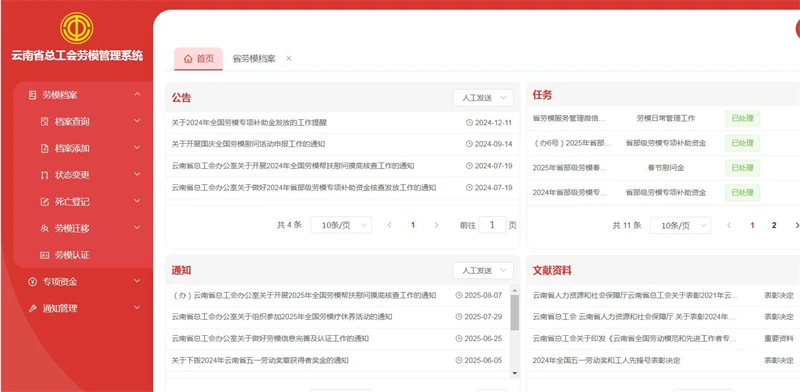Screen dimensions: 800x392
Task: Go to previous page in 公告 pagination
Action: (389, 225)
